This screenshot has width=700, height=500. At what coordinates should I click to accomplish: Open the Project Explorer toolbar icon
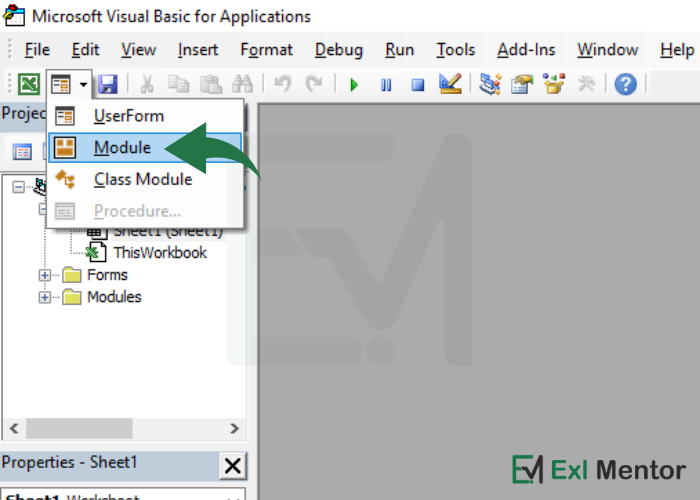[490, 84]
